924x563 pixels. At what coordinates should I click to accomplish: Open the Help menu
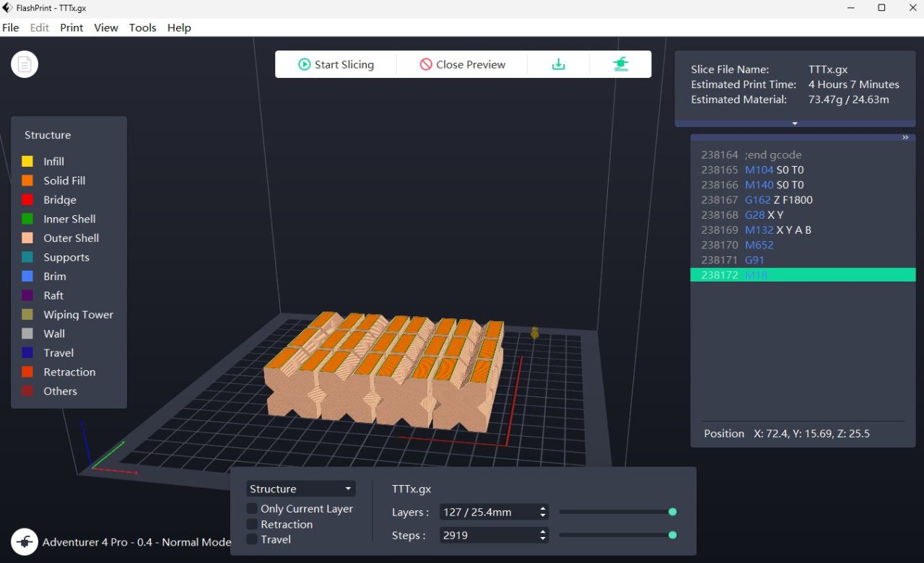179,27
